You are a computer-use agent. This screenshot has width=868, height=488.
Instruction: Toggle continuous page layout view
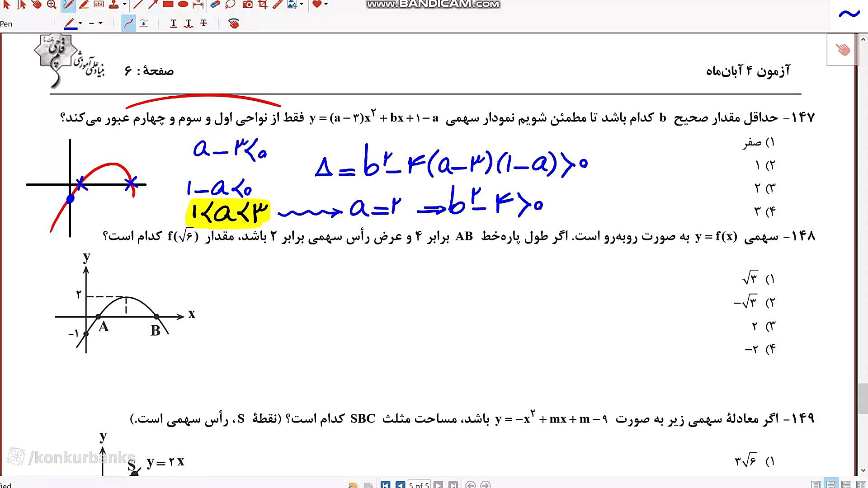point(831,484)
